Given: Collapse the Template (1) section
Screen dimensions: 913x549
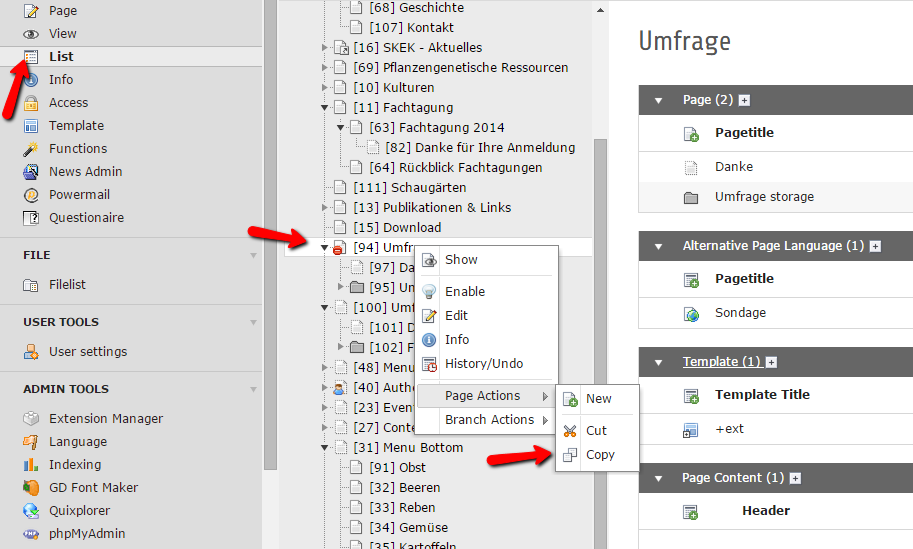Looking at the screenshot, I should pos(659,363).
